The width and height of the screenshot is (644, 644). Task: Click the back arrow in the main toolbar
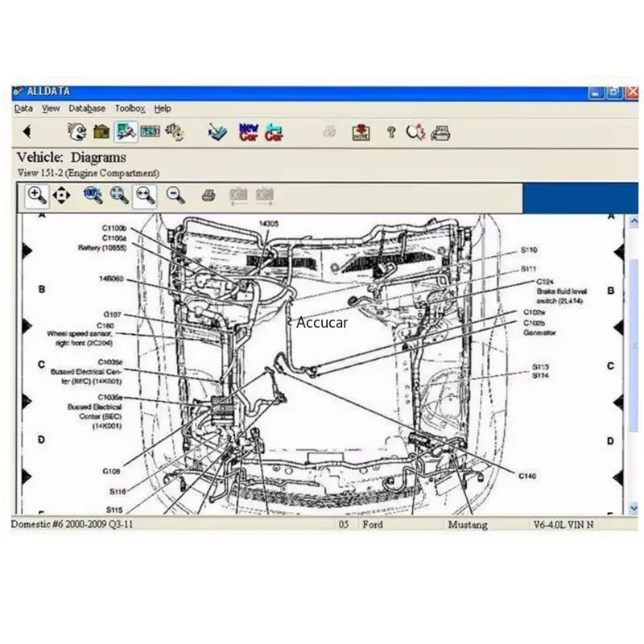pos(27,132)
